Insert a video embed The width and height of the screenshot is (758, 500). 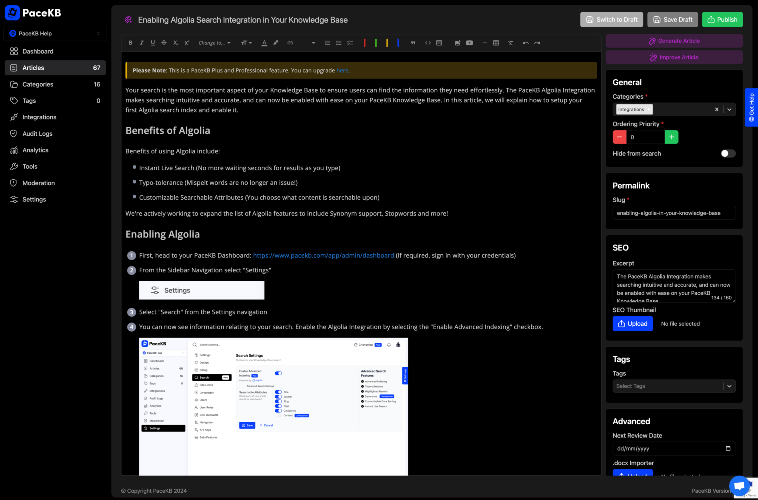tap(469, 43)
